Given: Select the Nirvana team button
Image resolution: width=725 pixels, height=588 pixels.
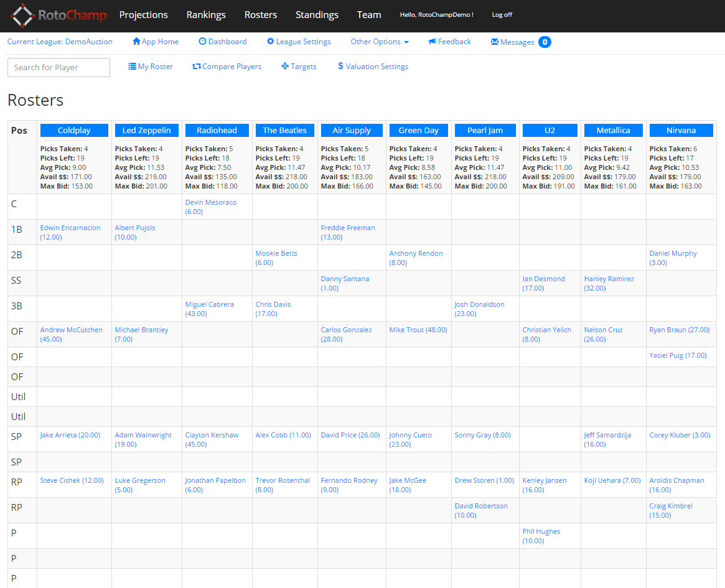Looking at the screenshot, I should point(681,131).
